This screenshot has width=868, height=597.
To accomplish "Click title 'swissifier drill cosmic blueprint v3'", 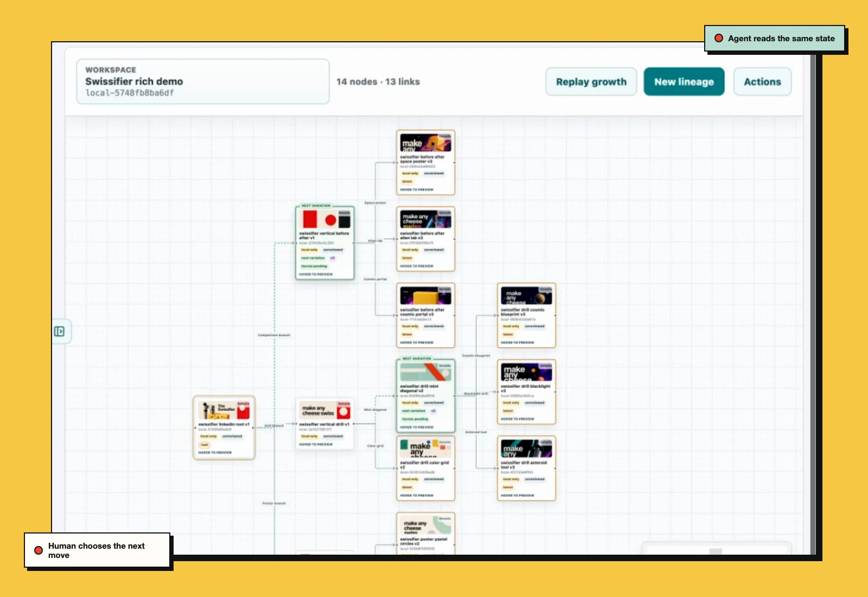I will (x=523, y=312).
